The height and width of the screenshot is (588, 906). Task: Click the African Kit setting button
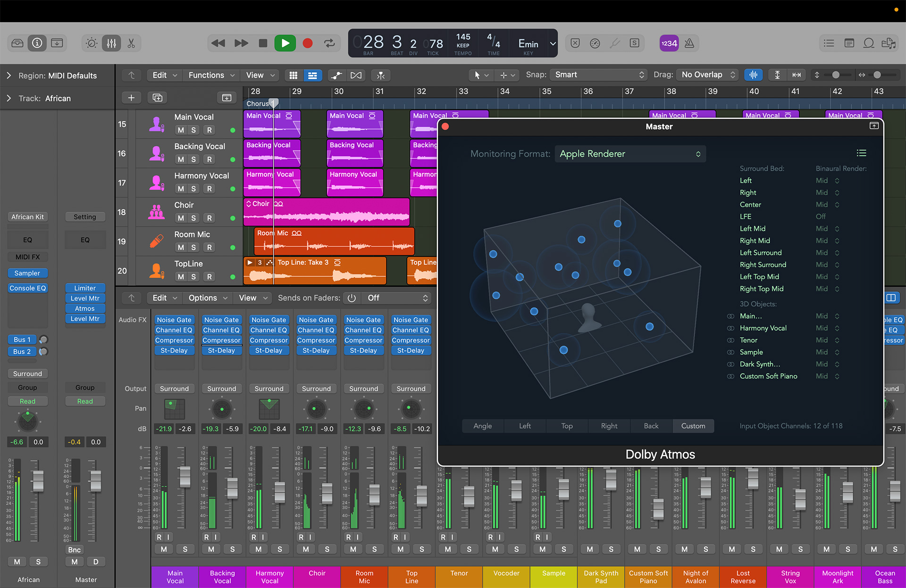pyautogui.click(x=27, y=217)
